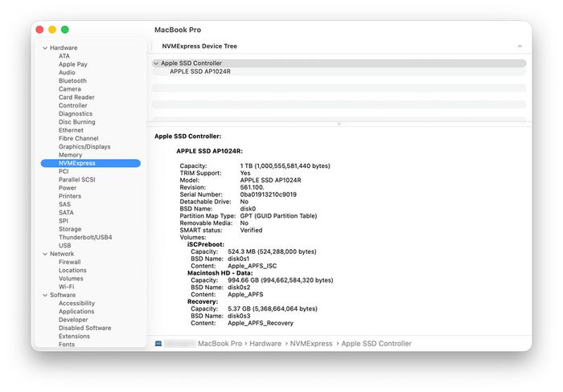Open the Audio hardware category

tap(67, 72)
